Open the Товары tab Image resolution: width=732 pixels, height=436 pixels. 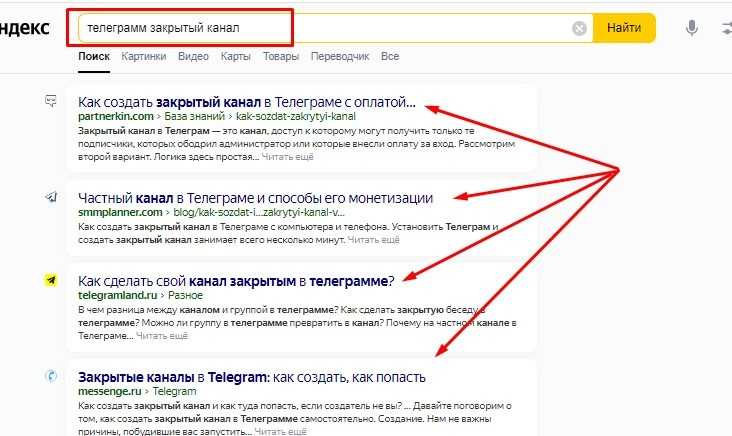[x=281, y=56]
